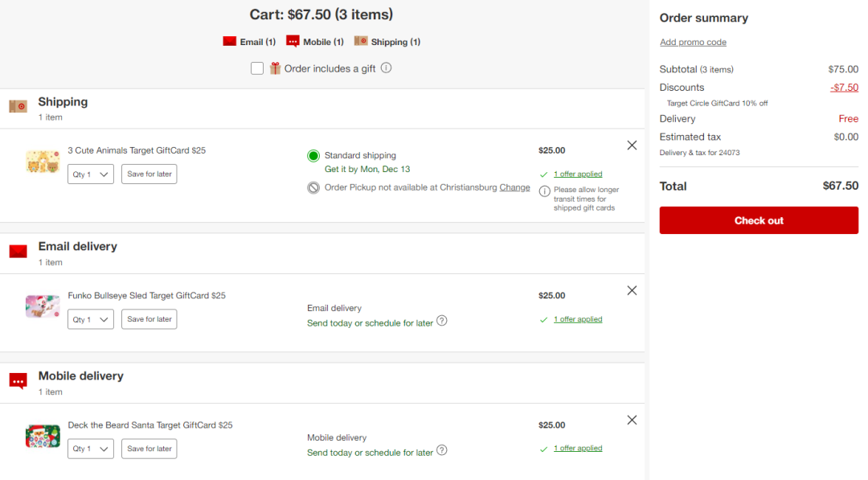Click the Total $67.50 amount
The height and width of the screenshot is (480, 868).
pos(841,186)
